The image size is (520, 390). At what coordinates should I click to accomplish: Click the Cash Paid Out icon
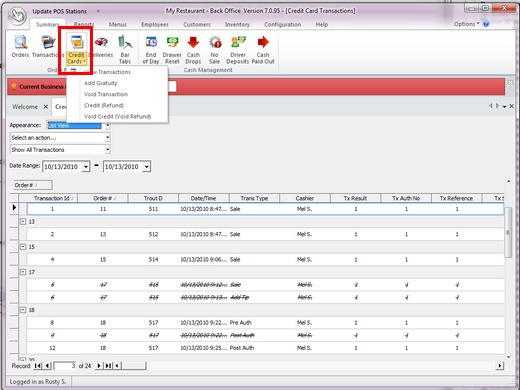pyautogui.click(x=263, y=50)
